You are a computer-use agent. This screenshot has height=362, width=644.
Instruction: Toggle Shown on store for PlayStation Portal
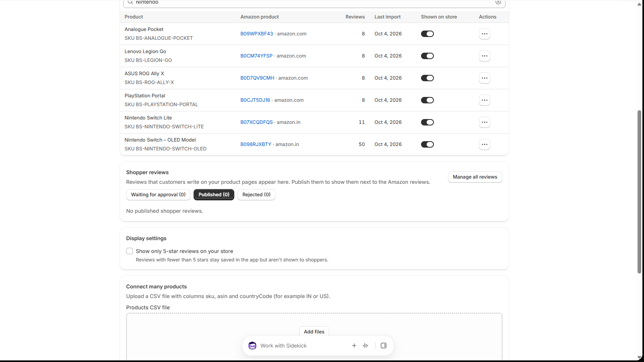(427, 100)
